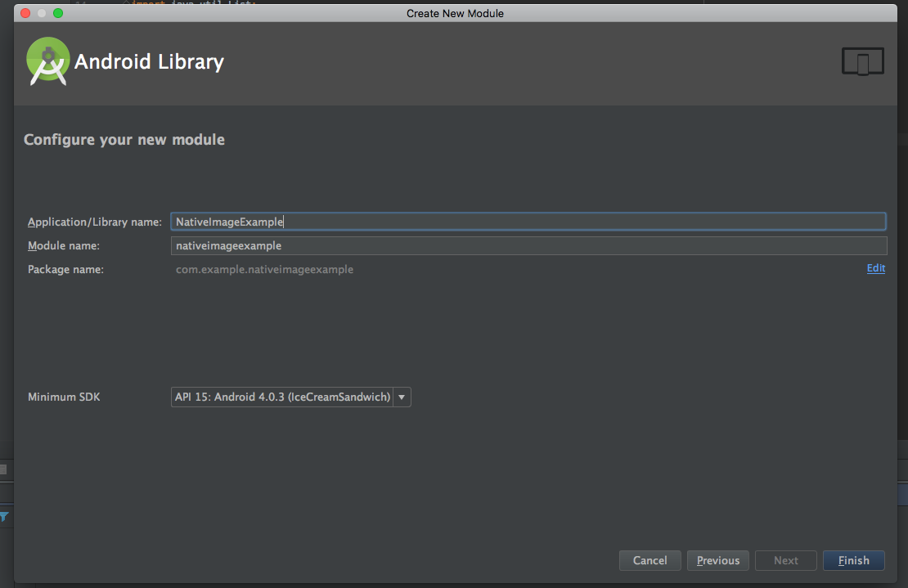Image resolution: width=908 pixels, height=588 pixels.
Task: Click the Android Library logo icon
Action: click(47, 61)
